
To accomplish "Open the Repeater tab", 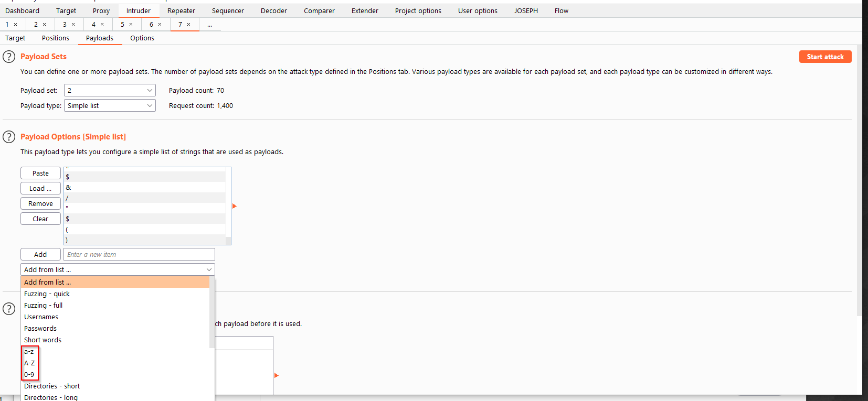I will 181,11.
